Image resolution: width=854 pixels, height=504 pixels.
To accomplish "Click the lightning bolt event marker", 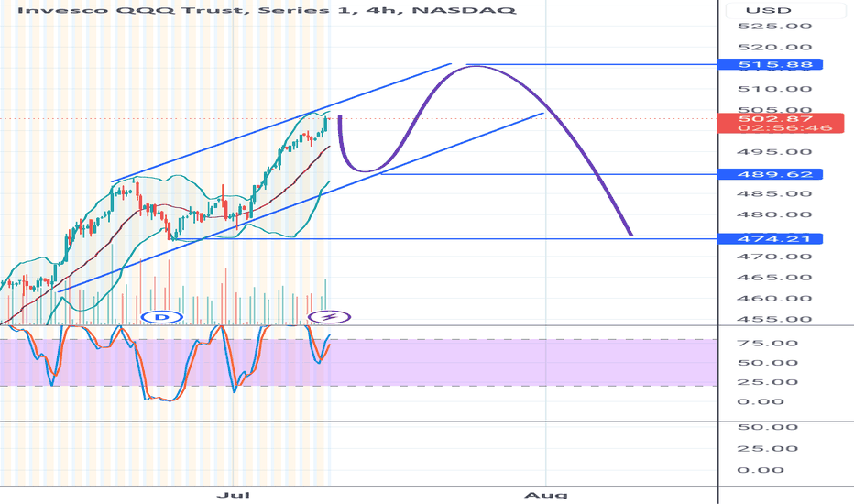I will point(329,317).
